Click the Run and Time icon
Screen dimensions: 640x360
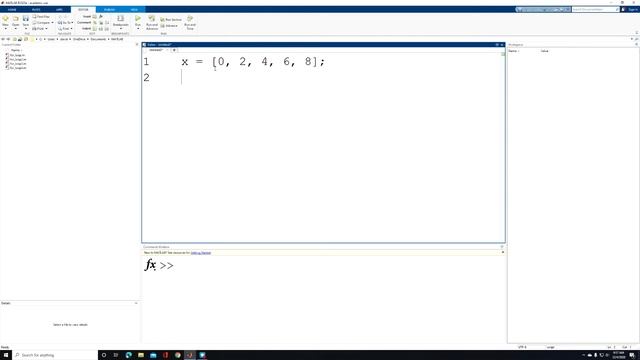click(x=190, y=19)
